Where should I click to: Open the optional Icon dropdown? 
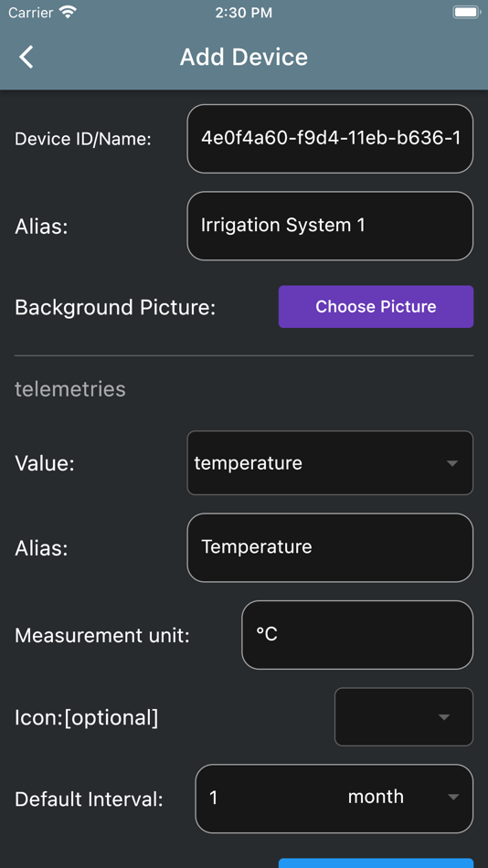(x=404, y=717)
